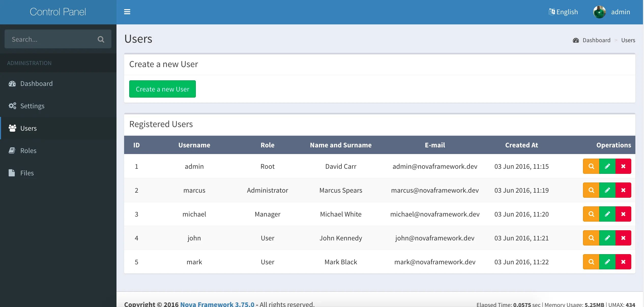Toggle the English language selector
This screenshot has width=644, height=307.
[564, 11]
